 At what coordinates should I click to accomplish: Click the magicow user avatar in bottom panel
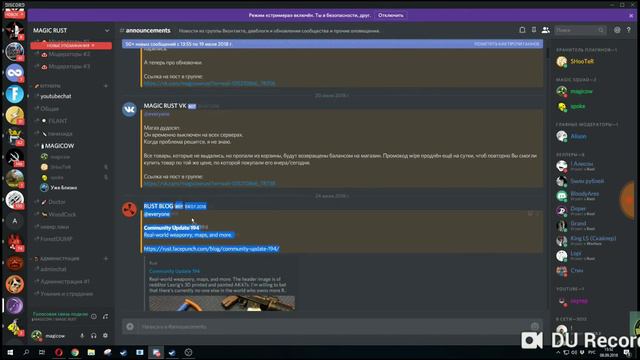coord(37,336)
